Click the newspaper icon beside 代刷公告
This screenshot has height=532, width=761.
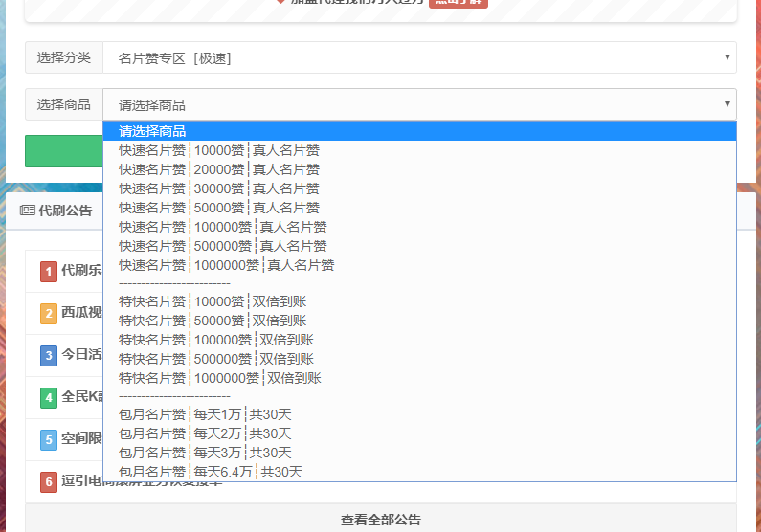click(x=28, y=211)
